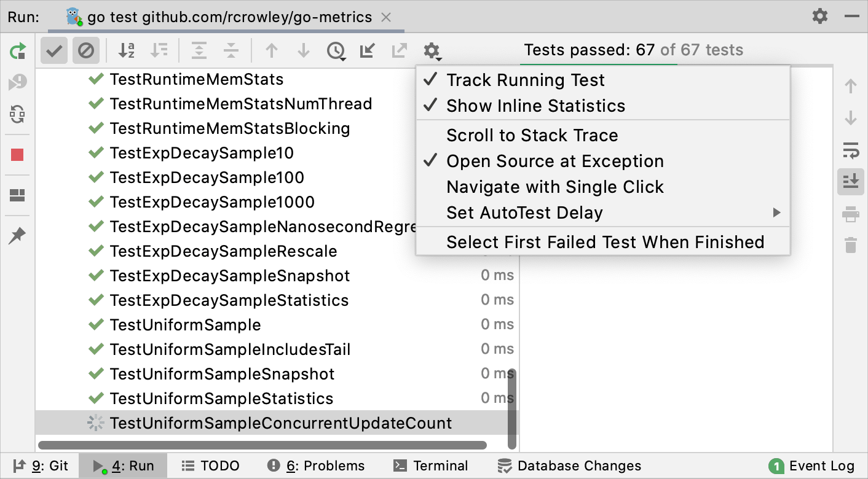The image size is (868, 479).
Task: Sort test results alphabetically
Action: coord(127,50)
